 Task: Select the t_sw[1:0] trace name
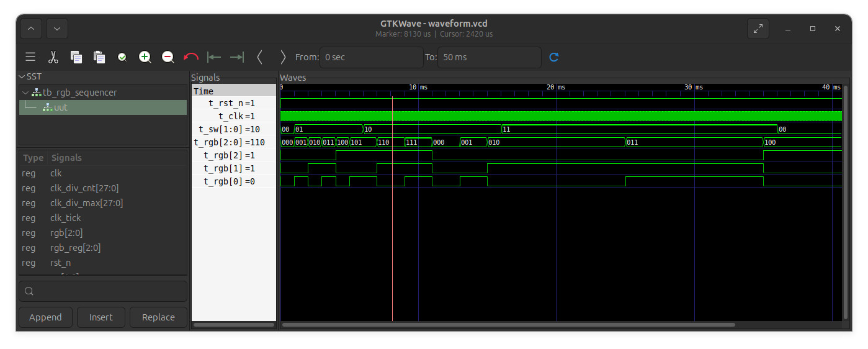click(220, 129)
